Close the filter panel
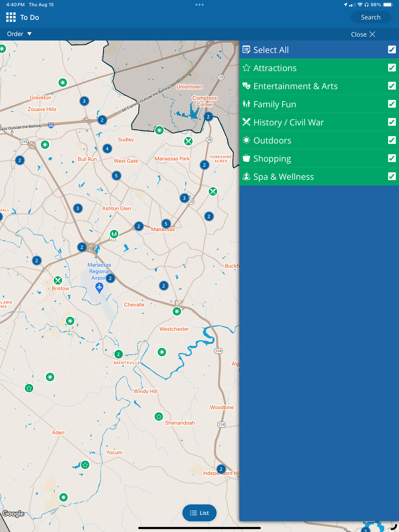 (x=363, y=34)
